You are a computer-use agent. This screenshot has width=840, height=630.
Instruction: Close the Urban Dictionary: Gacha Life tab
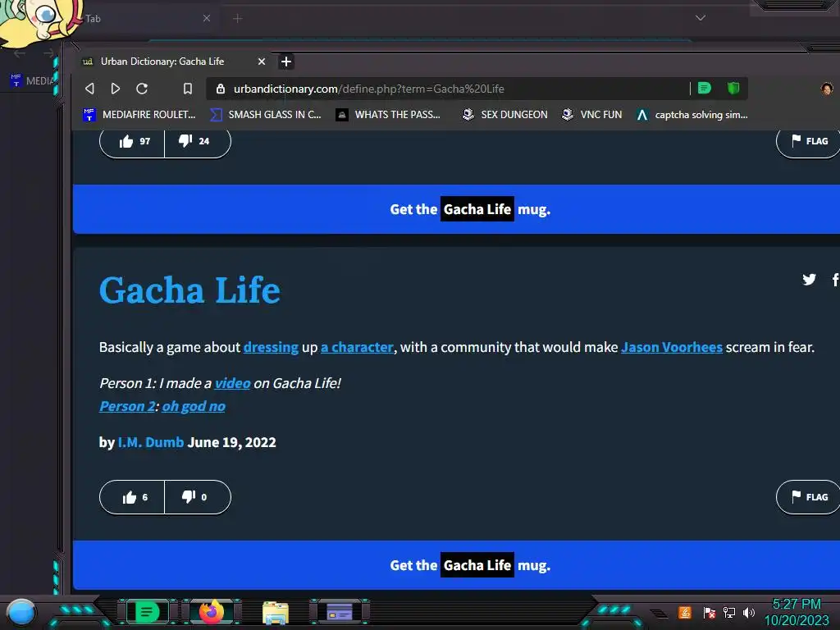coord(262,62)
